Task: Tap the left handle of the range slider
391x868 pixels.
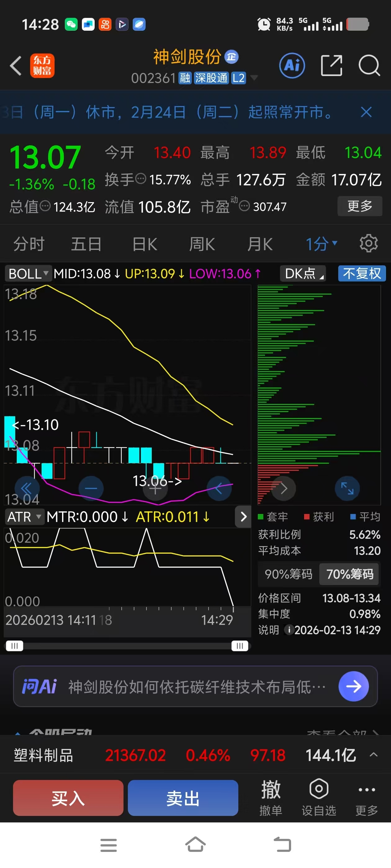Action: click(x=15, y=646)
